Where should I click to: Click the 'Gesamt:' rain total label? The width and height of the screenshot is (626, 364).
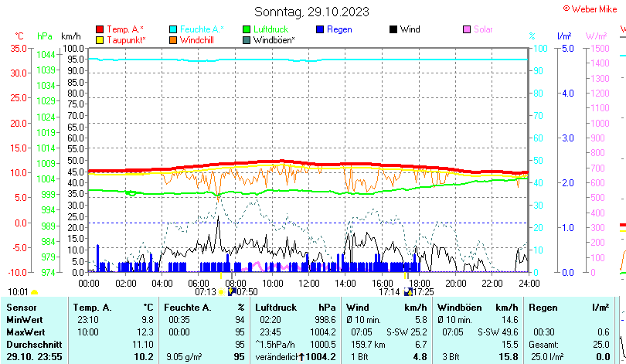click(543, 345)
